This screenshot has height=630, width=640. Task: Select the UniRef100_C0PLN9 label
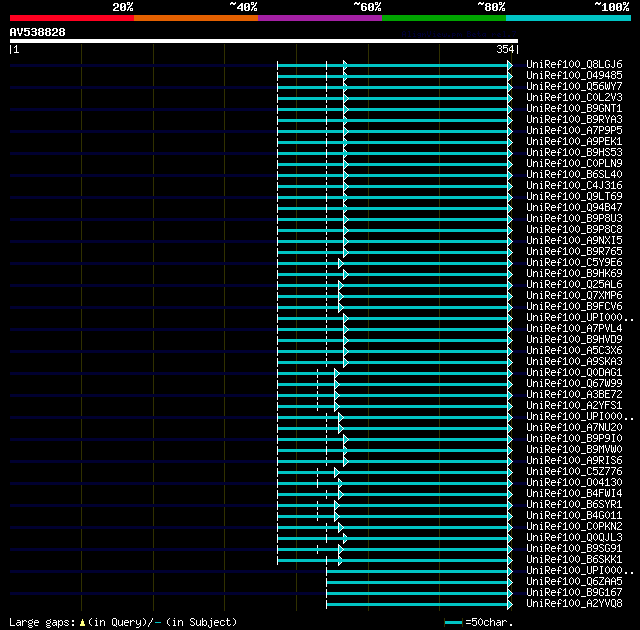pos(574,163)
